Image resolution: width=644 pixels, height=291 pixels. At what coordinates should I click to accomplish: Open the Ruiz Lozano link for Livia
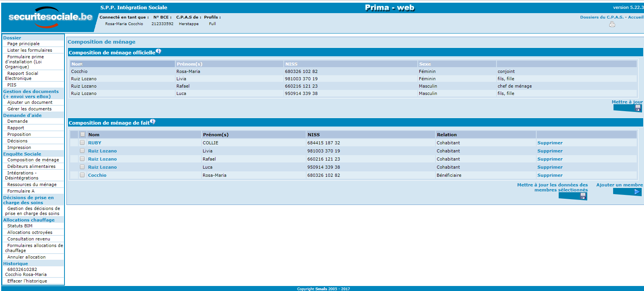coord(102,151)
